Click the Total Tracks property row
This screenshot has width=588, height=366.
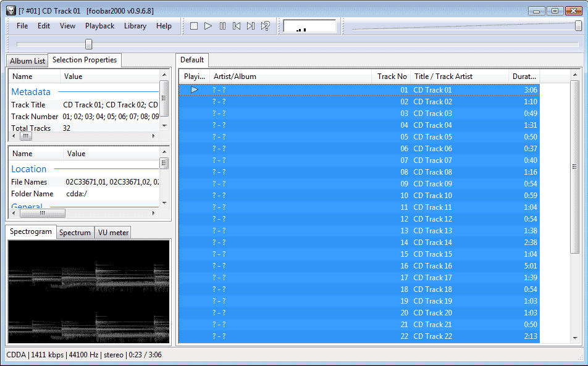(85, 128)
